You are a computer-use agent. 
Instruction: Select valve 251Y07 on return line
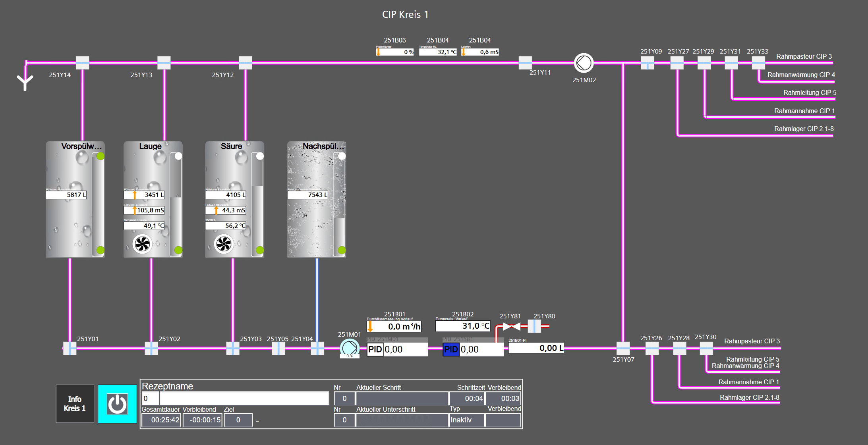[x=623, y=349]
